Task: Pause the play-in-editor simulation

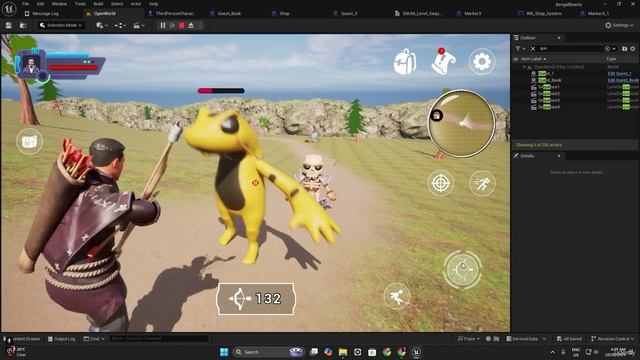Action: (162, 25)
